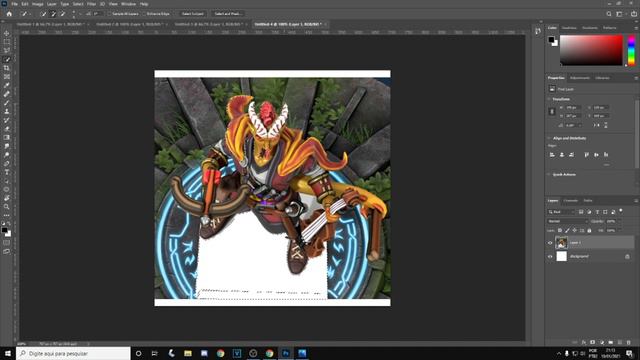The height and width of the screenshot is (360, 640).
Task: Collapse the Align and Distribute section
Action: point(549,138)
